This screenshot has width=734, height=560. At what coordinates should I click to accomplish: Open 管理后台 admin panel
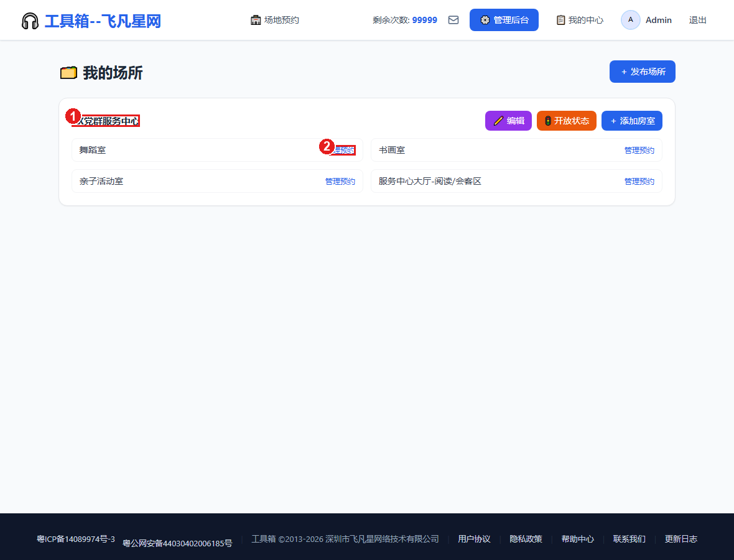504,20
